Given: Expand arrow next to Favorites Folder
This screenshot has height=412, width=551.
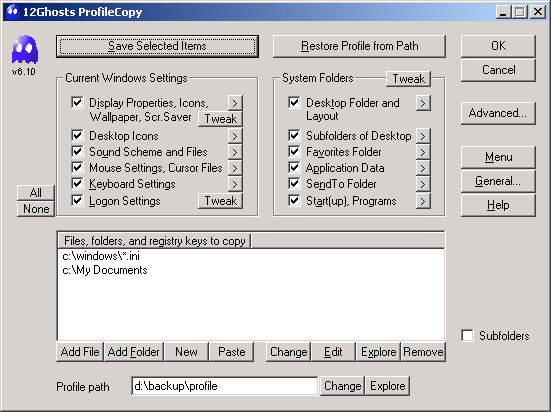Looking at the screenshot, I should tap(423, 152).
